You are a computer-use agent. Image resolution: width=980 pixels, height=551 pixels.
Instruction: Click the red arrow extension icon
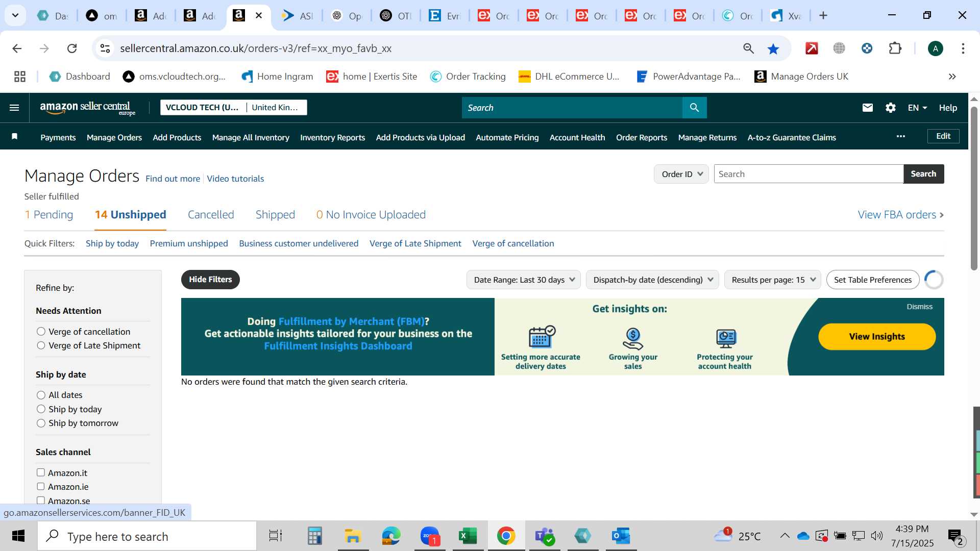coord(812,48)
